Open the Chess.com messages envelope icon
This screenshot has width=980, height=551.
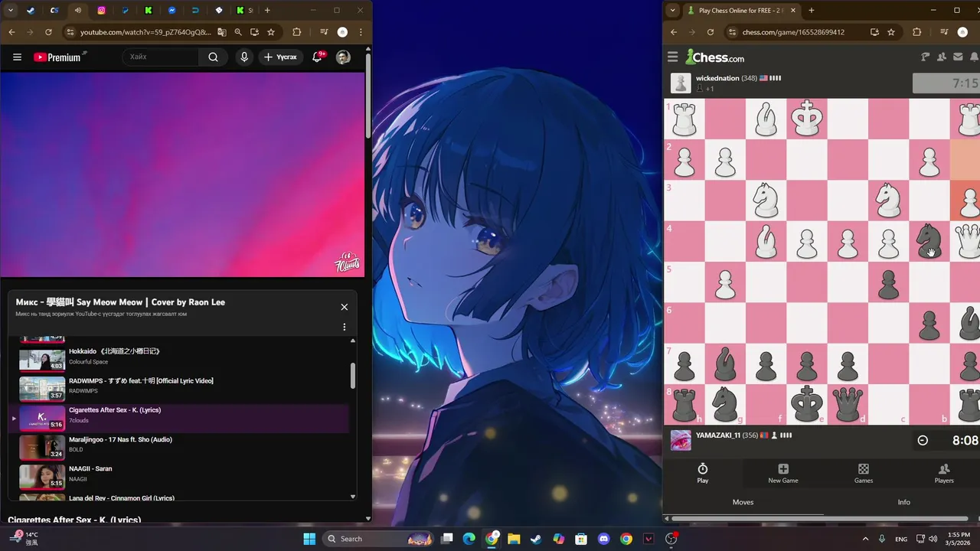[x=958, y=57]
